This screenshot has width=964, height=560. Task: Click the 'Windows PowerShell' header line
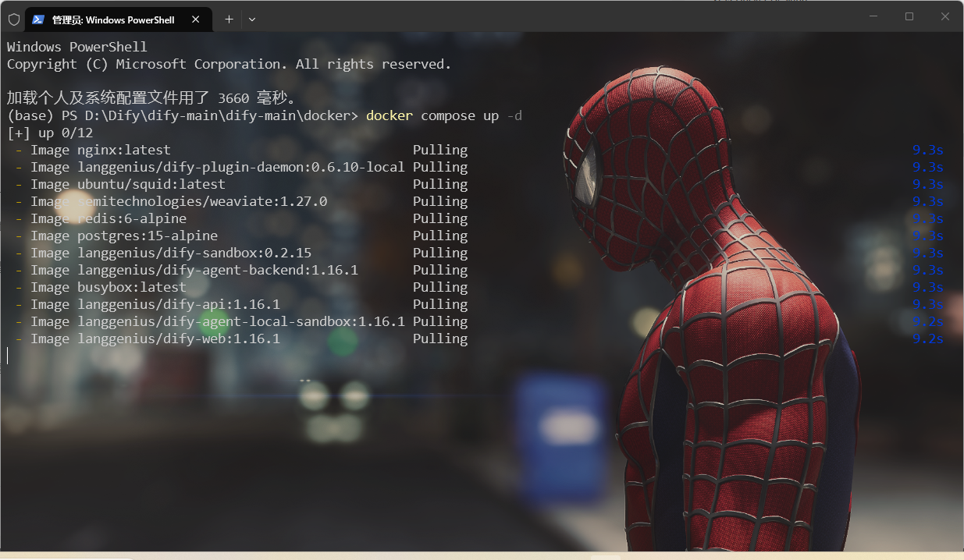(77, 47)
